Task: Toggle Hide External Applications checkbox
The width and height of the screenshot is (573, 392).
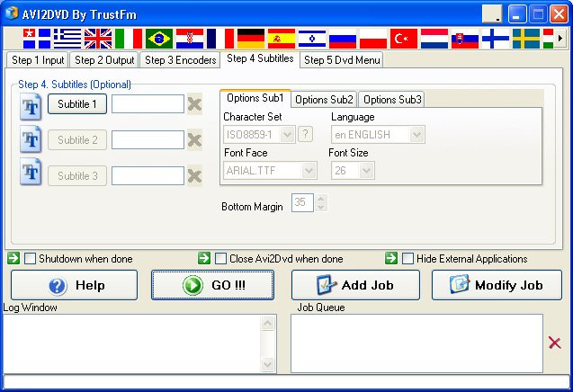Action: [407, 259]
